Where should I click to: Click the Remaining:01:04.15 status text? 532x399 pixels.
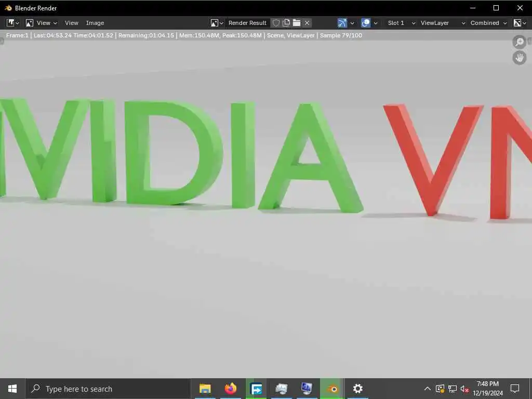tap(146, 35)
